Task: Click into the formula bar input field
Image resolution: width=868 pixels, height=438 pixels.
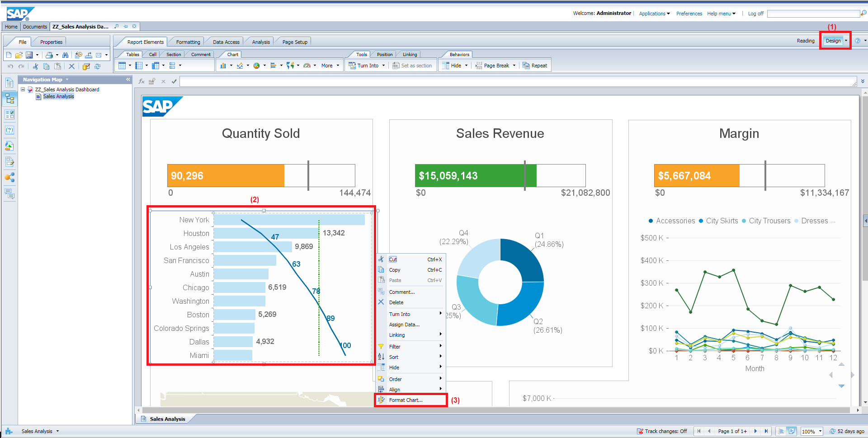Action: (x=518, y=81)
